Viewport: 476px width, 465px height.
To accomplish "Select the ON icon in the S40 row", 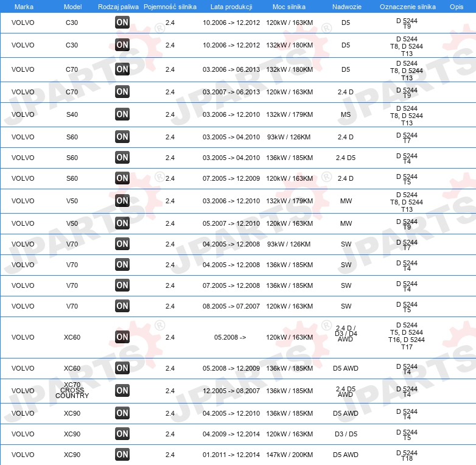I will coord(122,114).
